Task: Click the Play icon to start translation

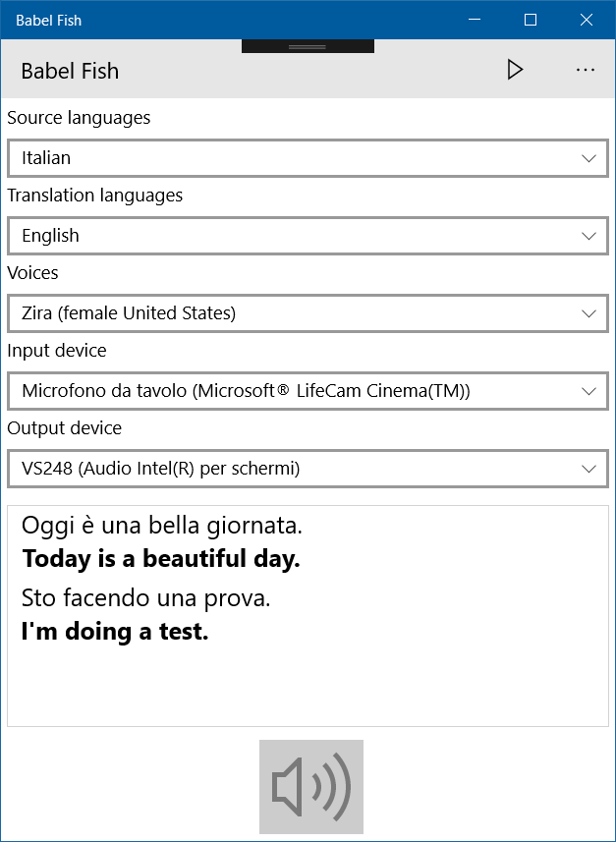Action: point(515,70)
